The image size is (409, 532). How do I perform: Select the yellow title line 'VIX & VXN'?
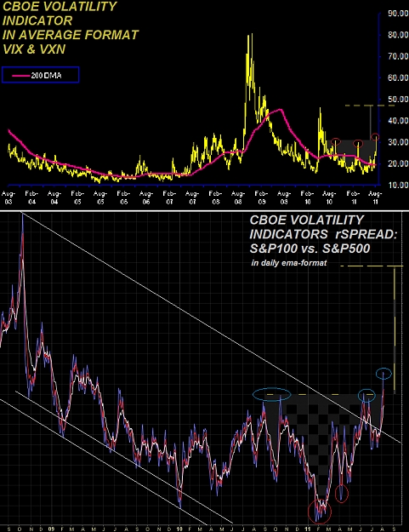34,49
